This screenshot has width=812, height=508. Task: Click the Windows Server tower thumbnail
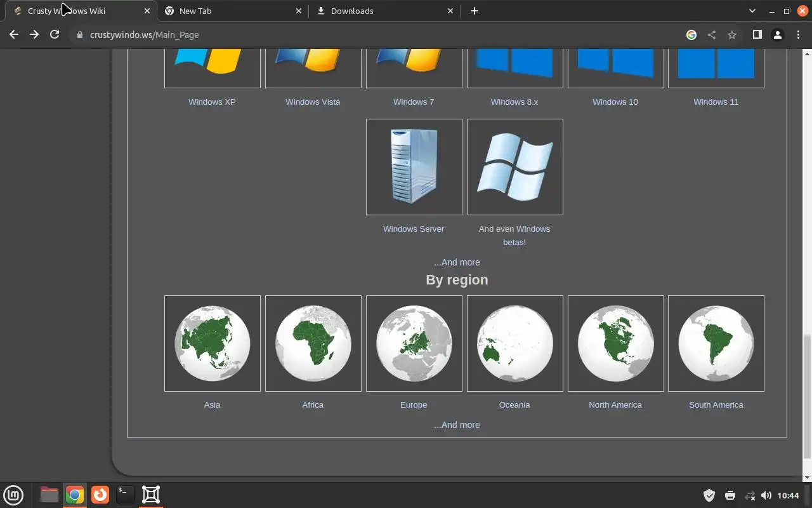414,167
